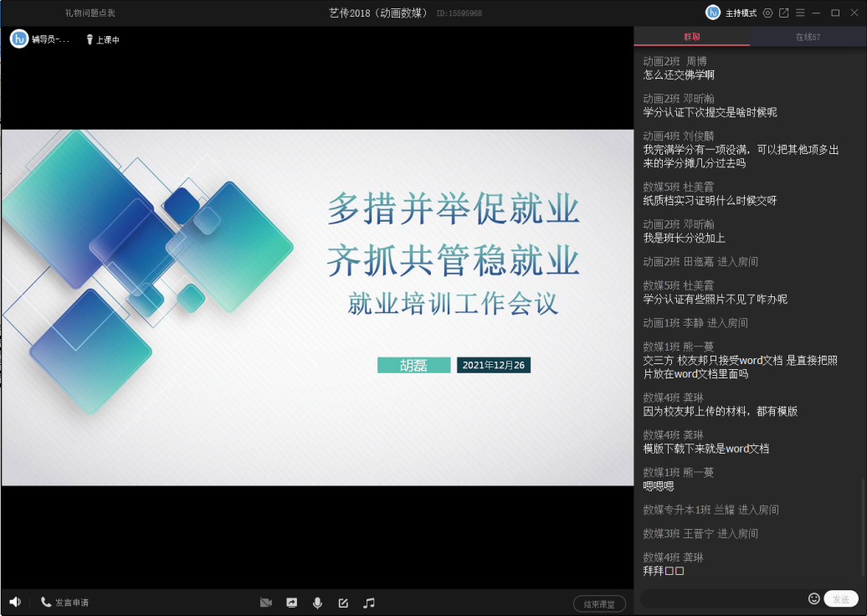
Task: Click the chat panel scrollbar
Action: pyautogui.click(x=862, y=527)
